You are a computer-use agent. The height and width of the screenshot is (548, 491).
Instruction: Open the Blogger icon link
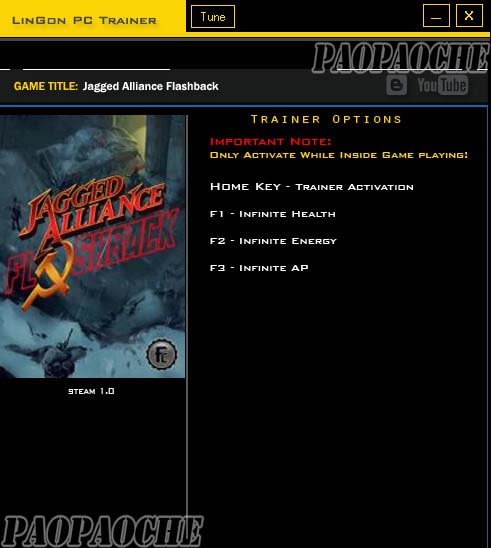[x=397, y=85]
